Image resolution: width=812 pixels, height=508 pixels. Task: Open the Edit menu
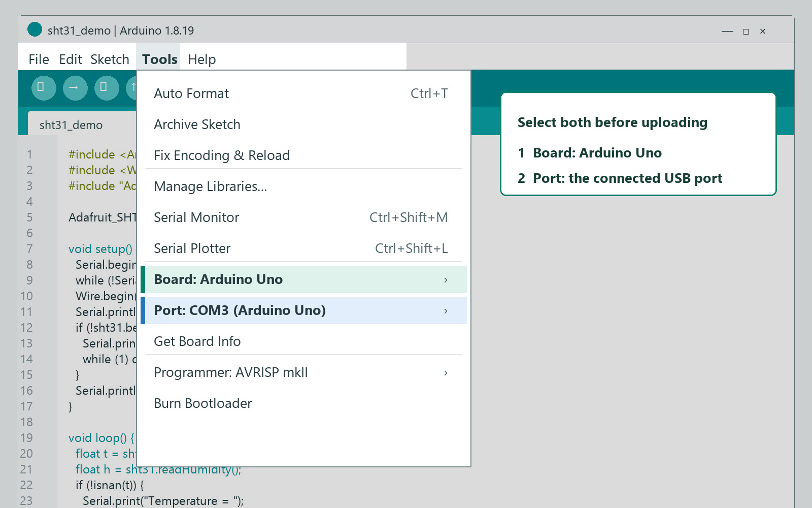[x=71, y=59]
